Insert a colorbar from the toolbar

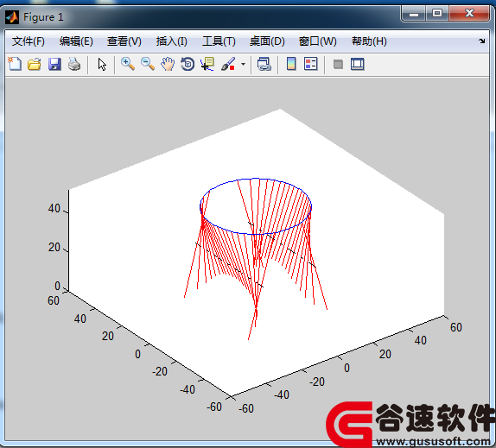click(x=291, y=64)
